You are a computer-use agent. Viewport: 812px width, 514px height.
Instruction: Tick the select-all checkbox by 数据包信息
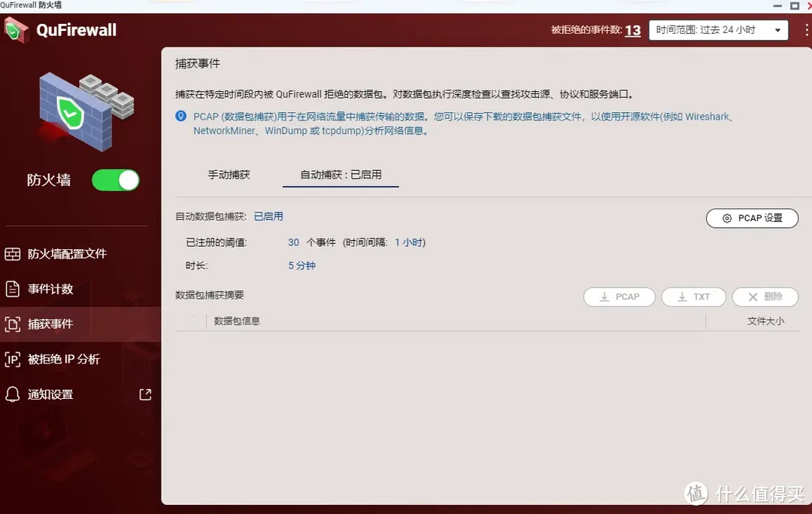coord(192,321)
